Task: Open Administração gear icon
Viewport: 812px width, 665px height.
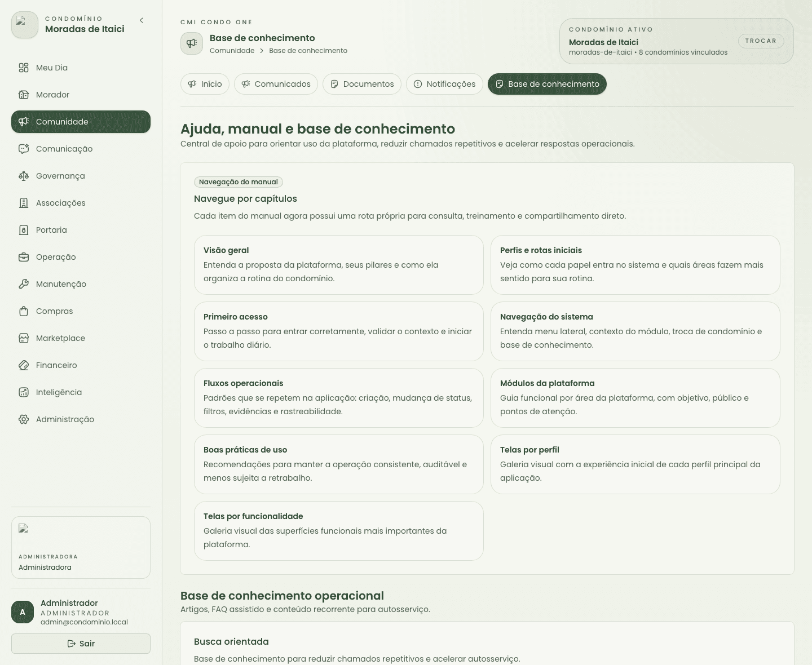Action: point(24,419)
